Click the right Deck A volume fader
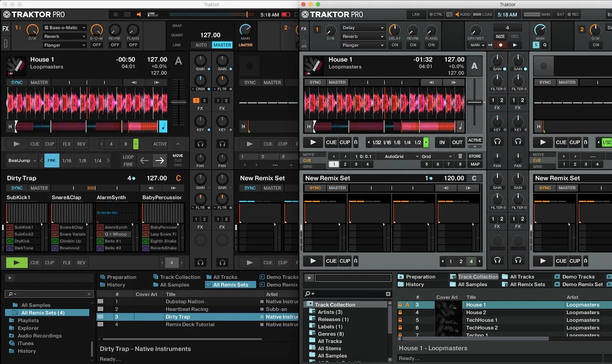Viewport: 612px width, 364px height. point(475,102)
